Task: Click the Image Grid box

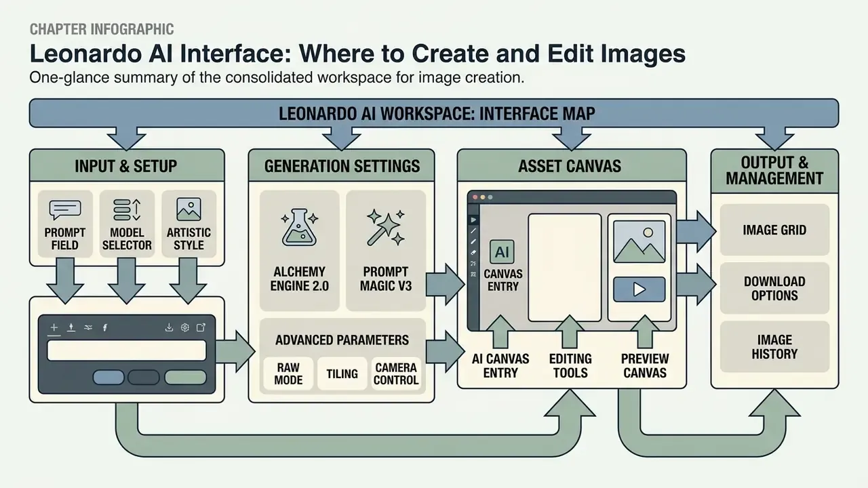Action: [774, 230]
